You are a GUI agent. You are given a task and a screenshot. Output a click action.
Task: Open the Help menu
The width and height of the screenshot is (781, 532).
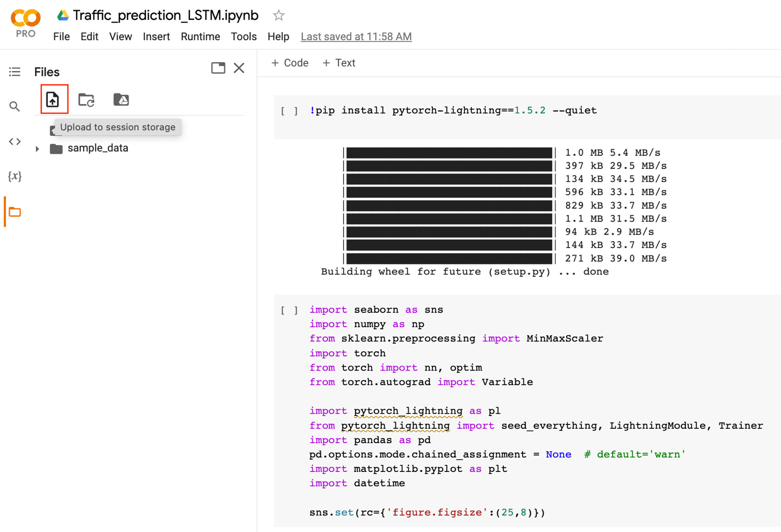[278, 36]
